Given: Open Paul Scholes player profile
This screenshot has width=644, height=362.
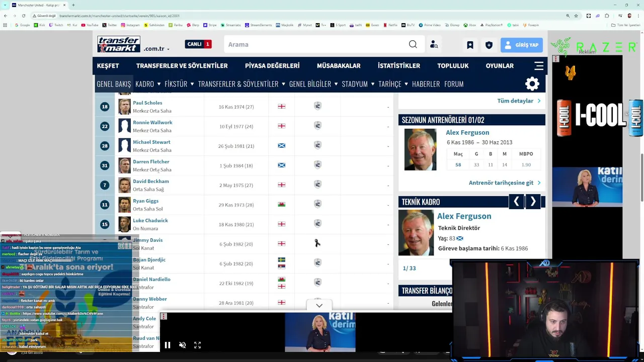Looking at the screenshot, I should click(x=147, y=103).
